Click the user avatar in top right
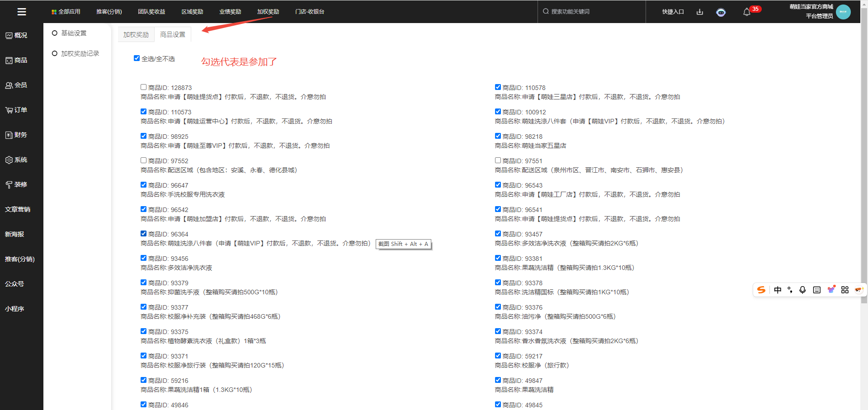 click(x=843, y=12)
